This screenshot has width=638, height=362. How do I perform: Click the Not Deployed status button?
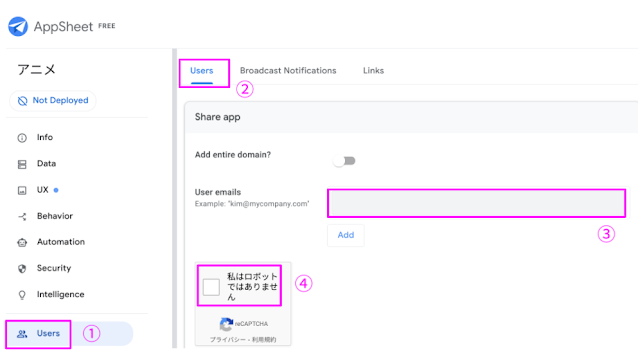tap(53, 100)
